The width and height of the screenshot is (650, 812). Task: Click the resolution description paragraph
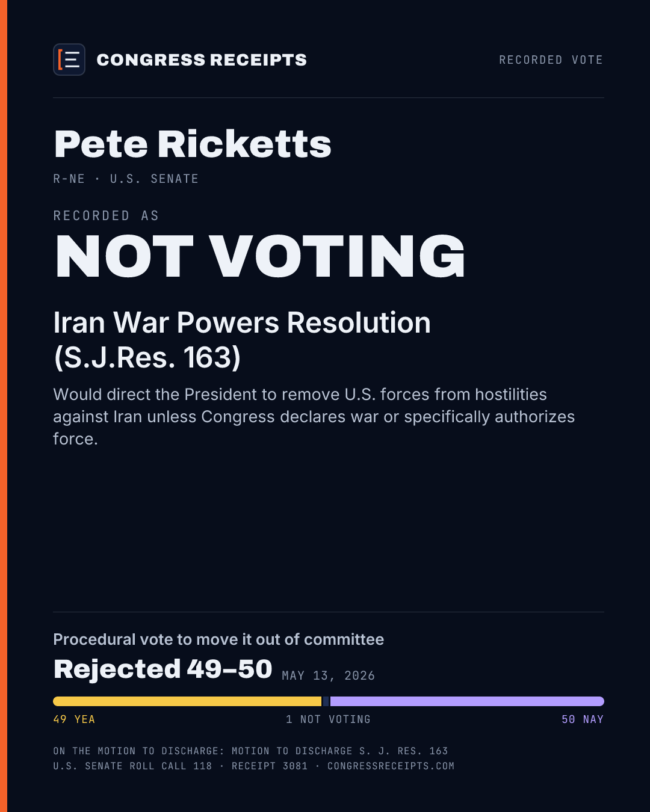coord(314,416)
